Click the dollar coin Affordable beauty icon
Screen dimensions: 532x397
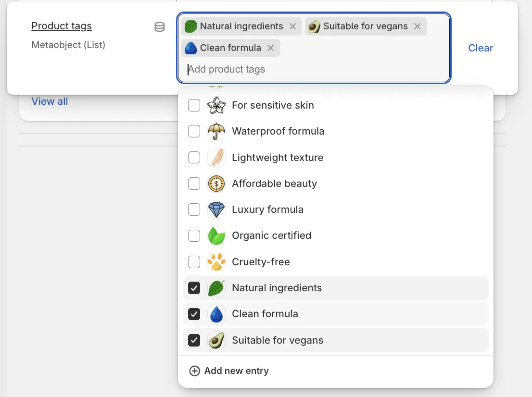point(216,184)
